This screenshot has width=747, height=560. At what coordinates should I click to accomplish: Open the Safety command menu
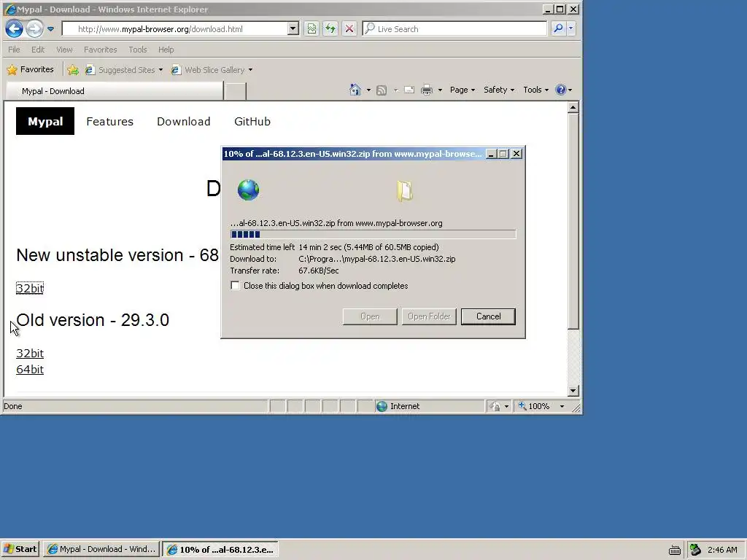(499, 90)
